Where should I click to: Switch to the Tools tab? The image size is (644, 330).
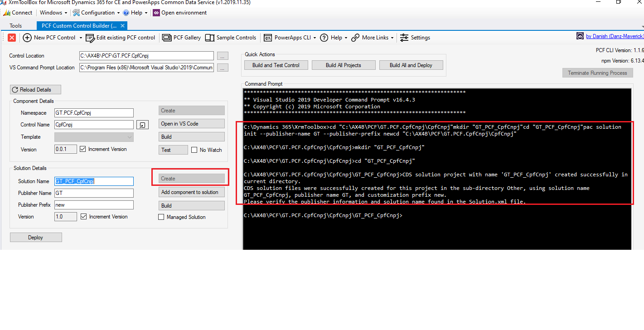(x=16, y=26)
